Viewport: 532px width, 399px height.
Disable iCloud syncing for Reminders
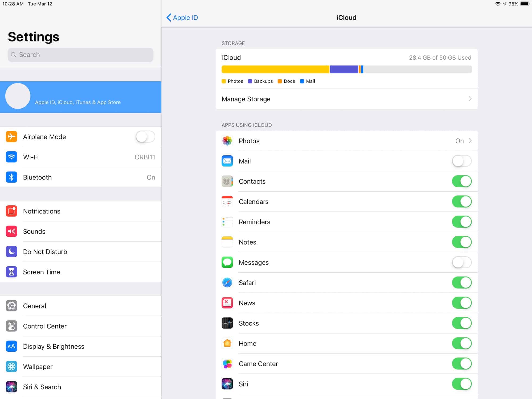coord(462,222)
